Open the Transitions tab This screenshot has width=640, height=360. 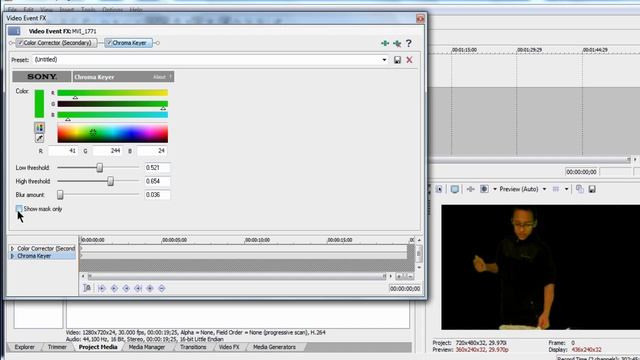tap(193, 347)
